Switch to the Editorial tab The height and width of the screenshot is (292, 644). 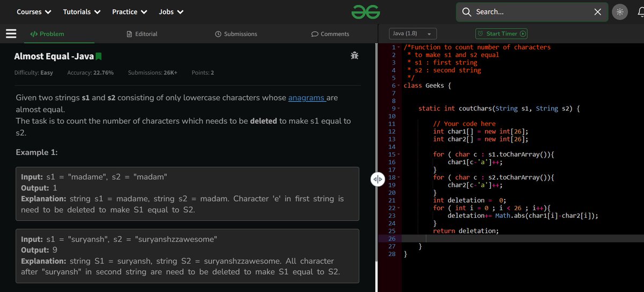tap(142, 34)
